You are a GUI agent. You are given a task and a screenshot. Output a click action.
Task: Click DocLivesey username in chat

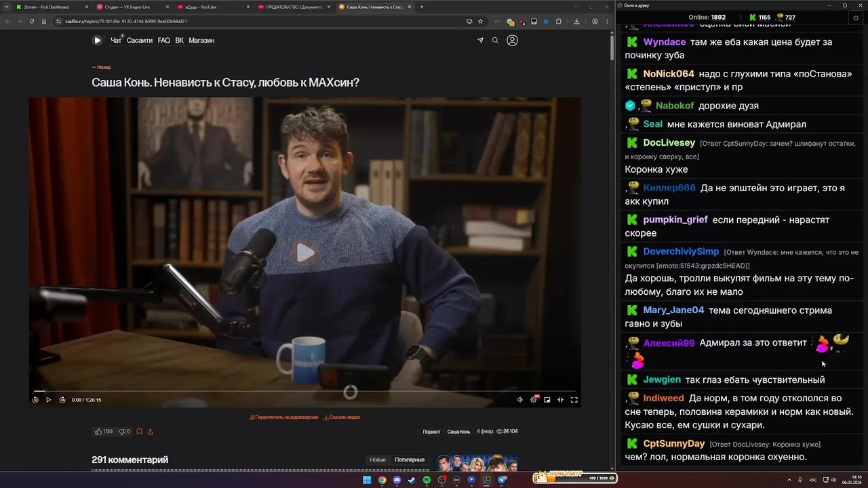(669, 143)
